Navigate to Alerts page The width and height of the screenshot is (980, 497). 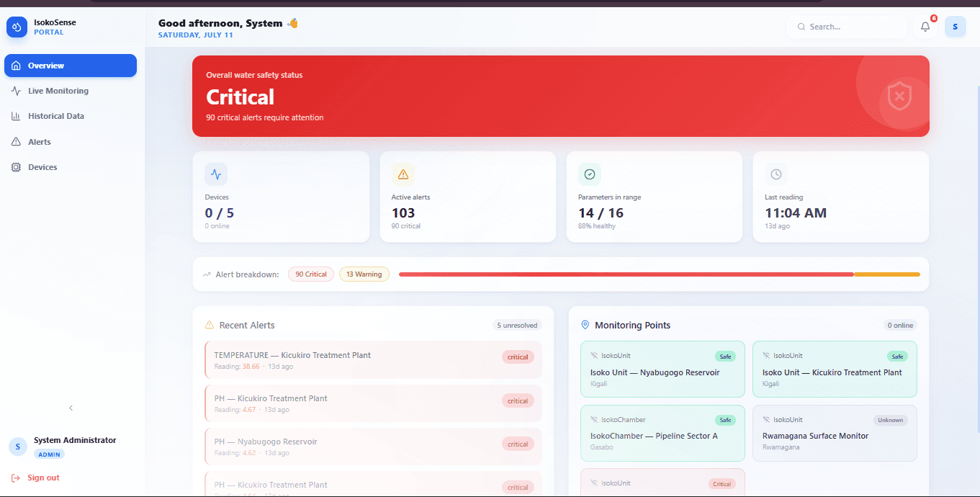(x=71, y=142)
